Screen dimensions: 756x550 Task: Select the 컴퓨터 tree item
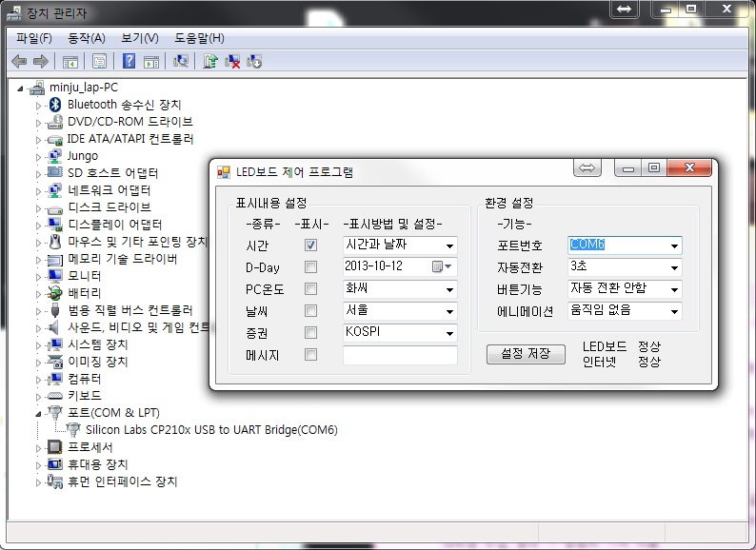click(85, 379)
